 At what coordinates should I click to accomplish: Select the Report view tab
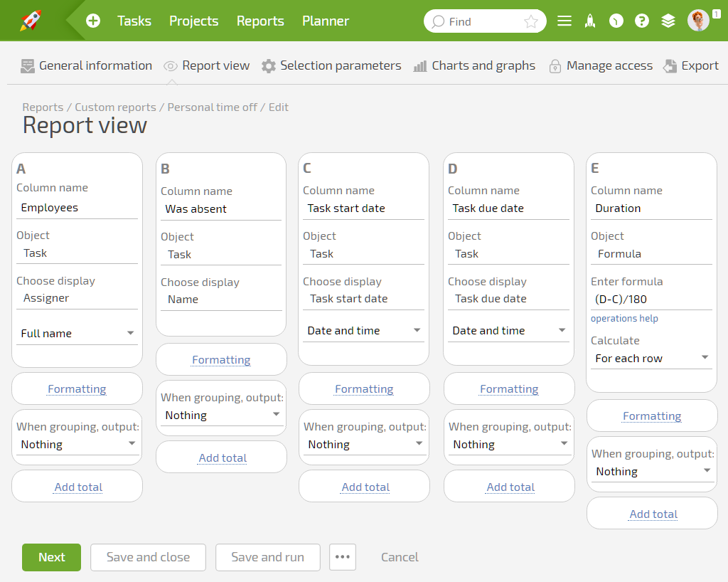pos(207,66)
